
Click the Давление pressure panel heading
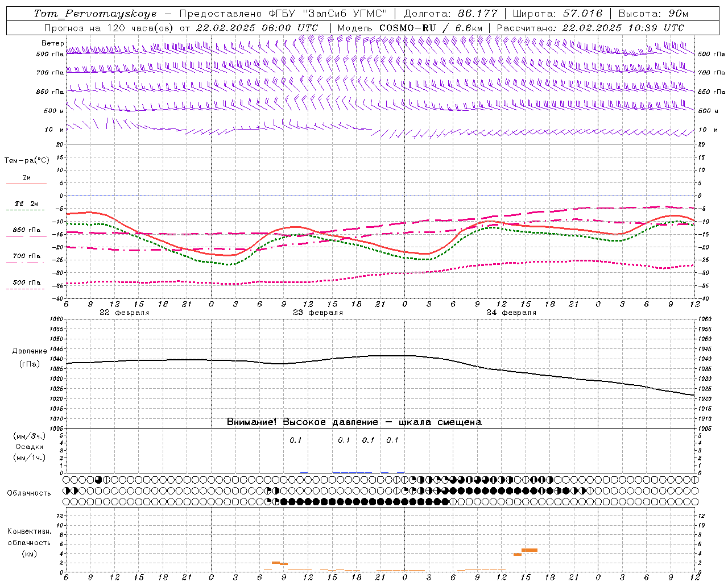30,351
